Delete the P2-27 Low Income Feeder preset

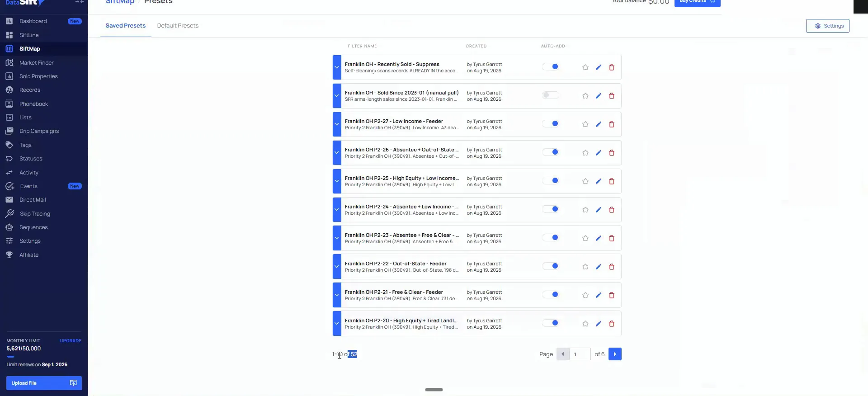coord(611,124)
